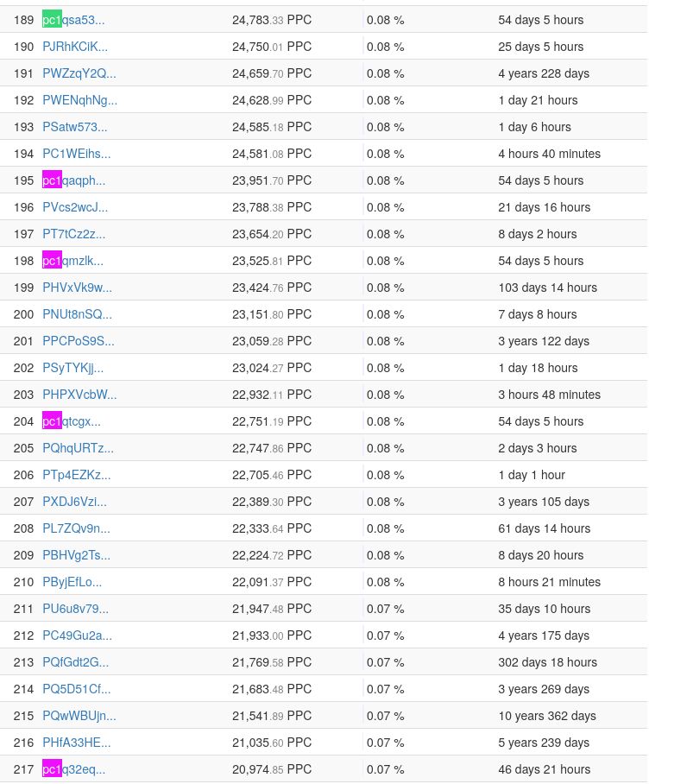This screenshot has width=674, height=784.
Task: Open the PByjEfLo address link
Action: (72, 582)
